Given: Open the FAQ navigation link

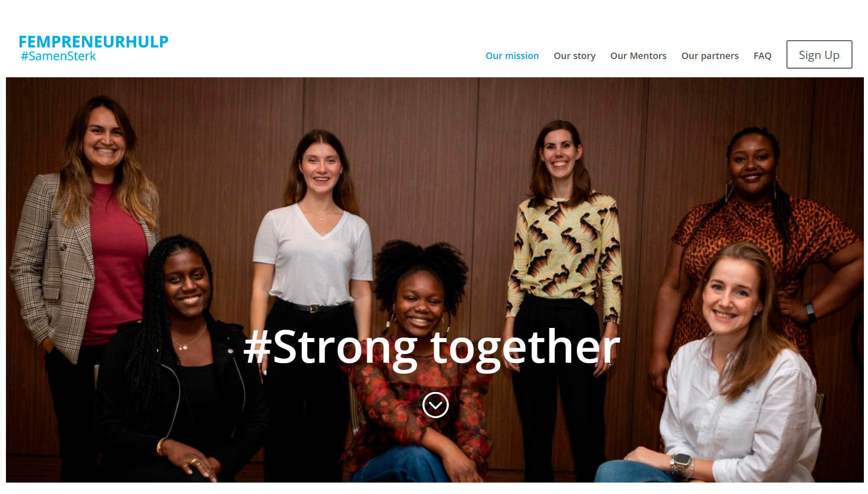Looking at the screenshot, I should 762,56.
